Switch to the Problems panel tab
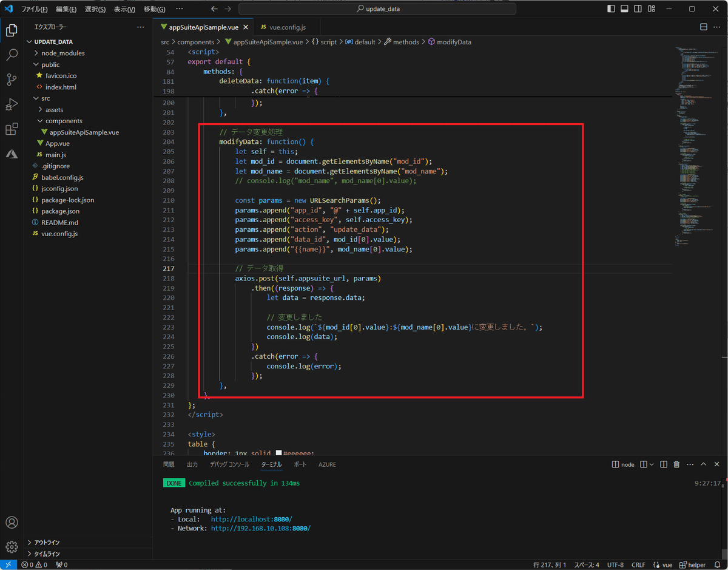The width and height of the screenshot is (728, 570). point(169,464)
